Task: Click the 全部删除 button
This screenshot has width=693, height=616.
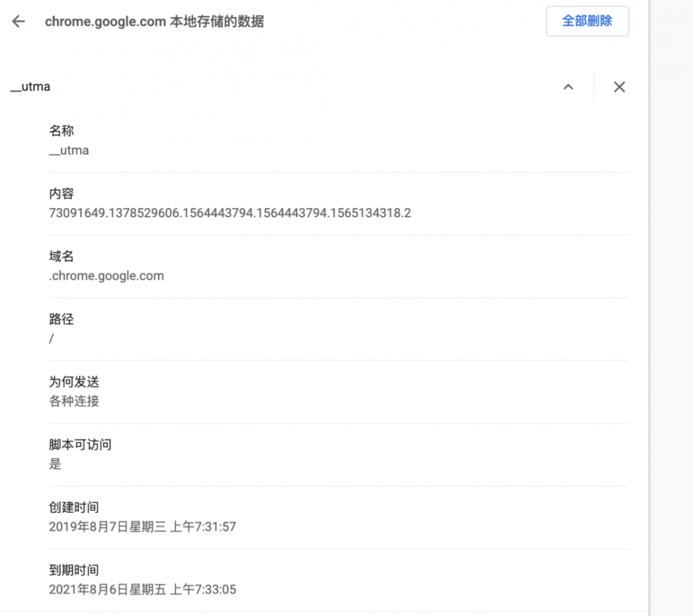Action: [x=587, y=21]
